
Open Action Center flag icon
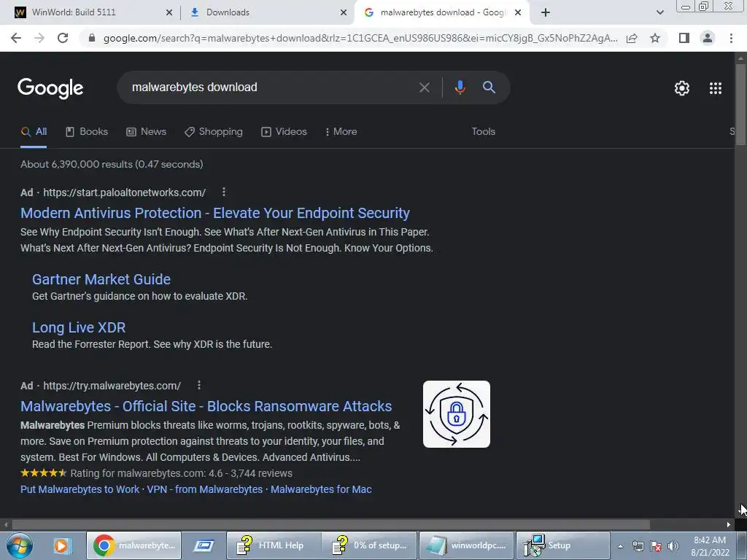pos(656,546)
